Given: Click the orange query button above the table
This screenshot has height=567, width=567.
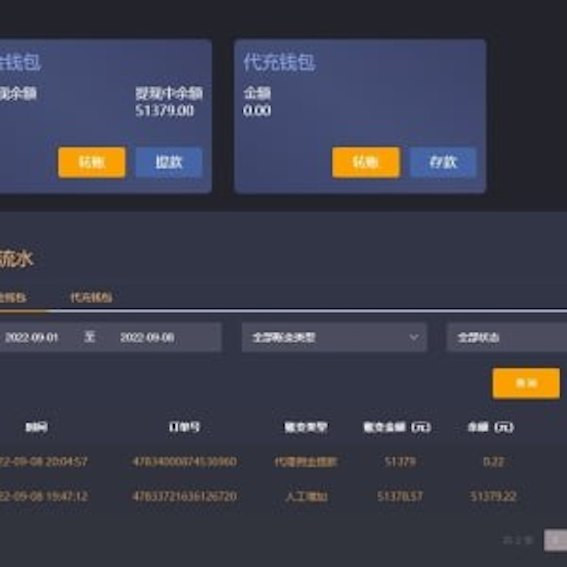Looking at the screenshot, I should tap(526, 383).
